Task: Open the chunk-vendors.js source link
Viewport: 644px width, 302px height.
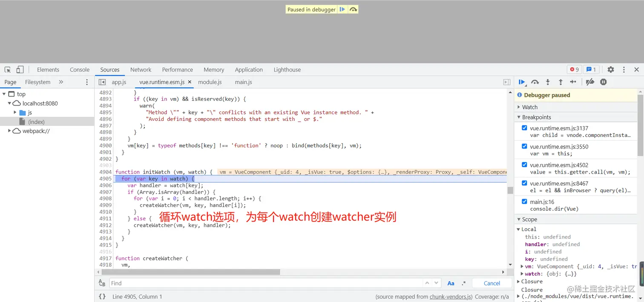Action: [451, 296]
